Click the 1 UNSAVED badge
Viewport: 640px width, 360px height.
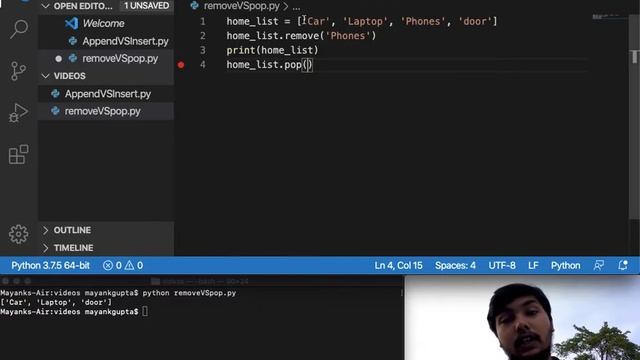pos(147,6)
